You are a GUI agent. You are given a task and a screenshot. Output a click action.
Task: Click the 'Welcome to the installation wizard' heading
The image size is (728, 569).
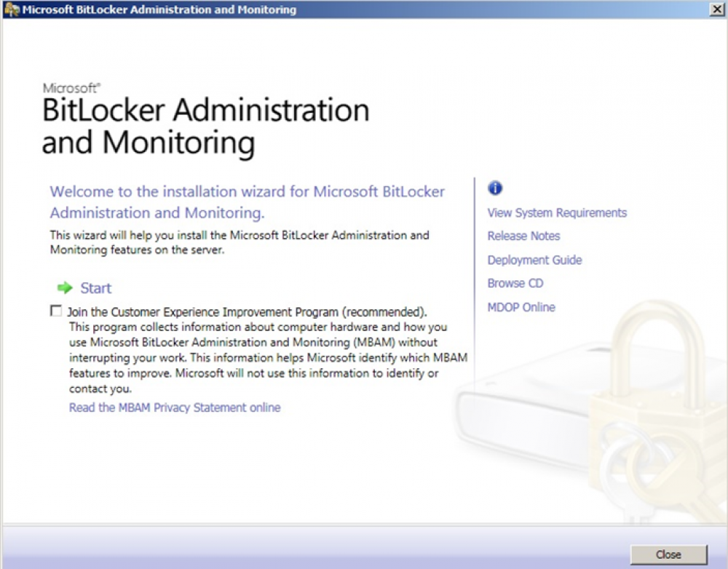point(247,202)
